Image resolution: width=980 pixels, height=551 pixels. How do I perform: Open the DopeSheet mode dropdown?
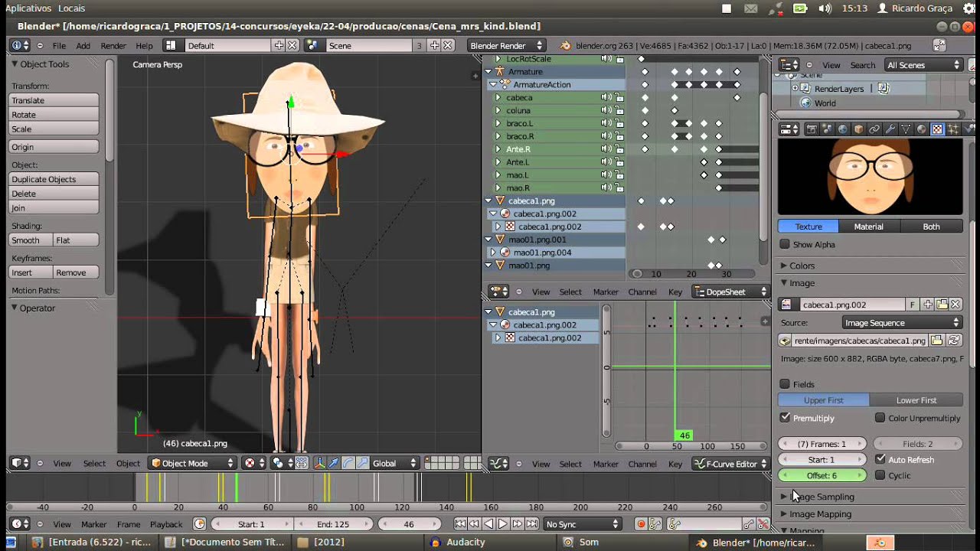click(x=730, y=292)
